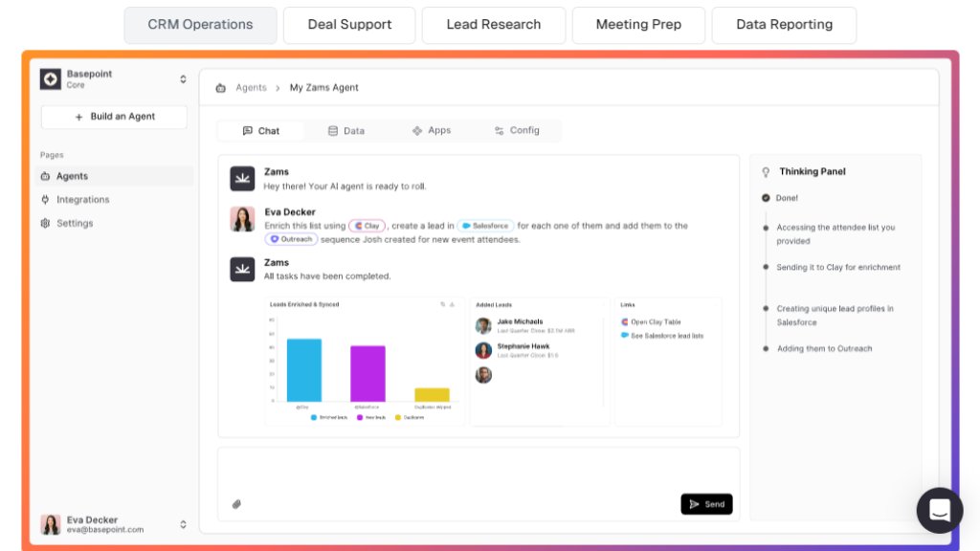Click Stephanie Hawk avatar

click(483, 350)
